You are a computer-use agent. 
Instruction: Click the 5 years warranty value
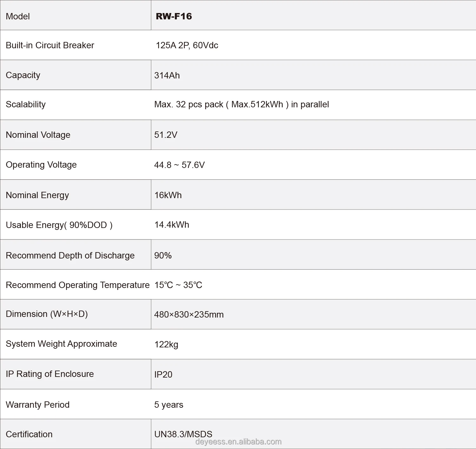coord(169,405)
